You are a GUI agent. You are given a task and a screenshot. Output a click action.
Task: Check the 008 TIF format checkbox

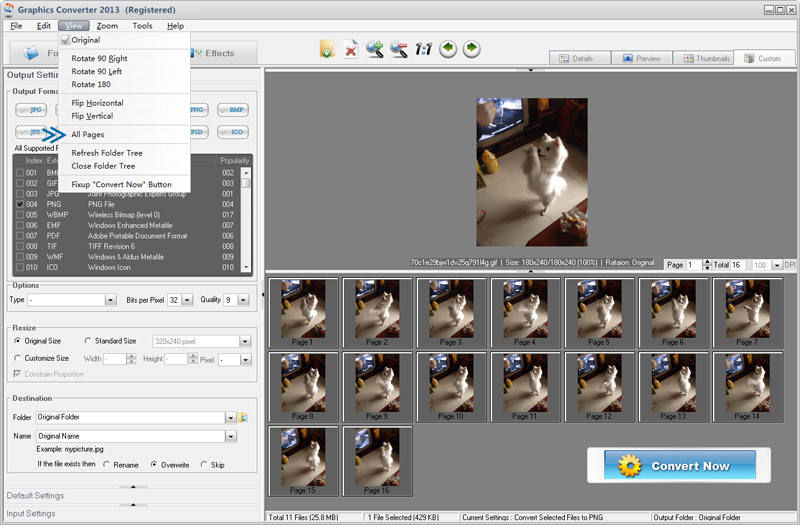[20, 246]
